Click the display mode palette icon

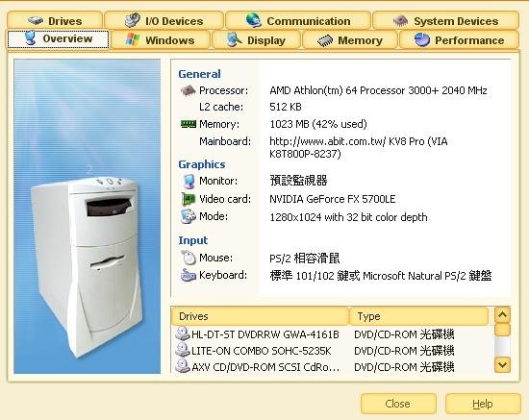tap(189, 216)
